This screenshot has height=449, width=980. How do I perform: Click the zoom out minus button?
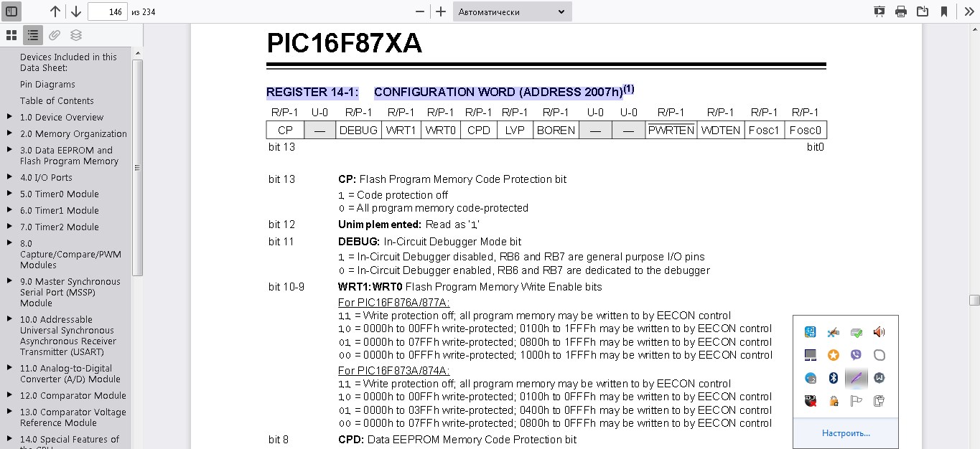pos(420,11)
